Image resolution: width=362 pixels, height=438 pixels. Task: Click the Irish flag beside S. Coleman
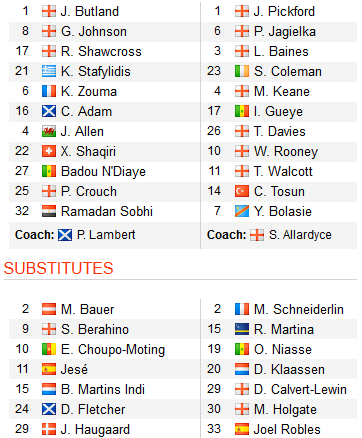point(242,71)
